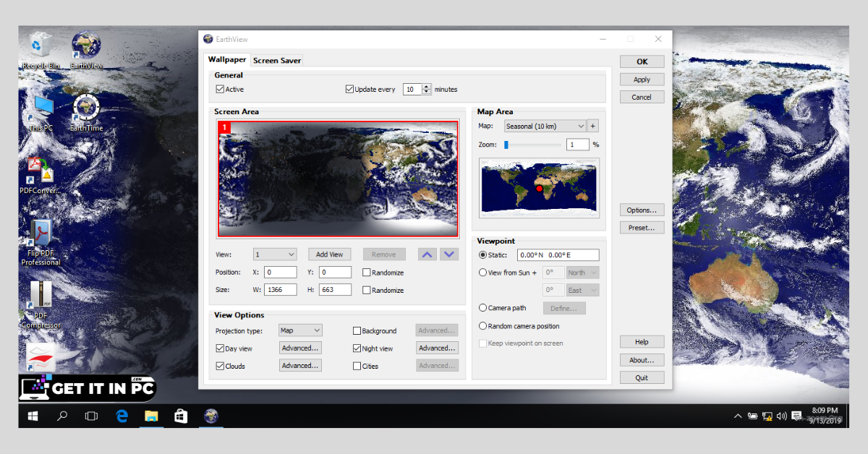Click EarthView title bar globe icon
The image size is (868, 454).
[x=208, y=39]
